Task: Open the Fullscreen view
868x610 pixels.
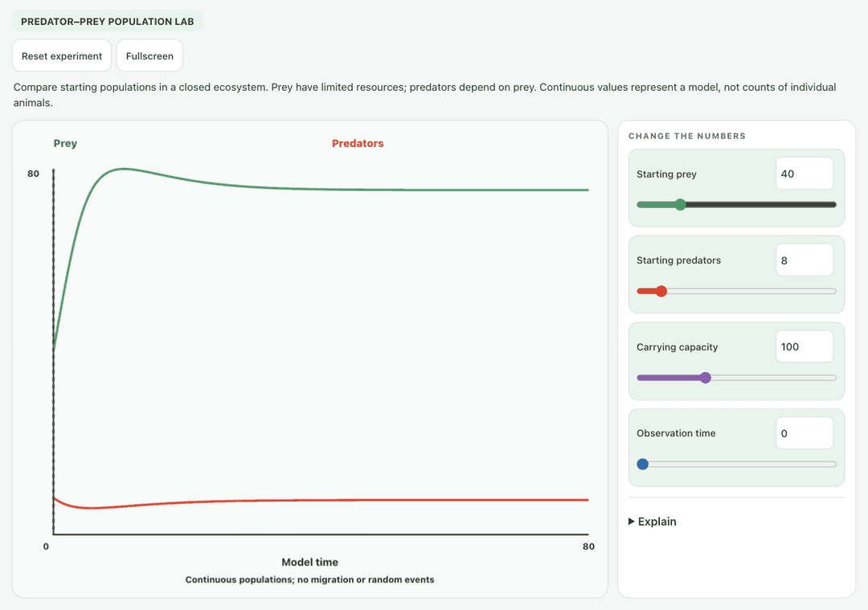Action: click(149, 56)
